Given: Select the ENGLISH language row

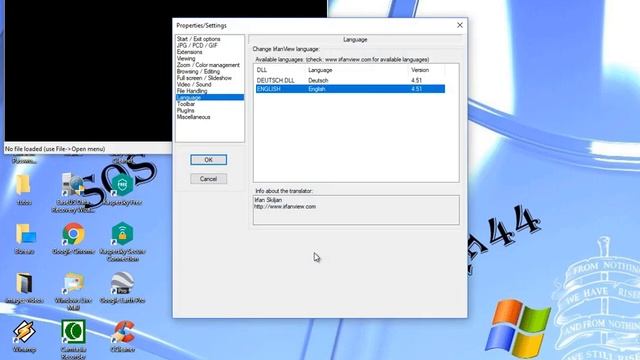Looking at the screenshot, I should 350,89.
